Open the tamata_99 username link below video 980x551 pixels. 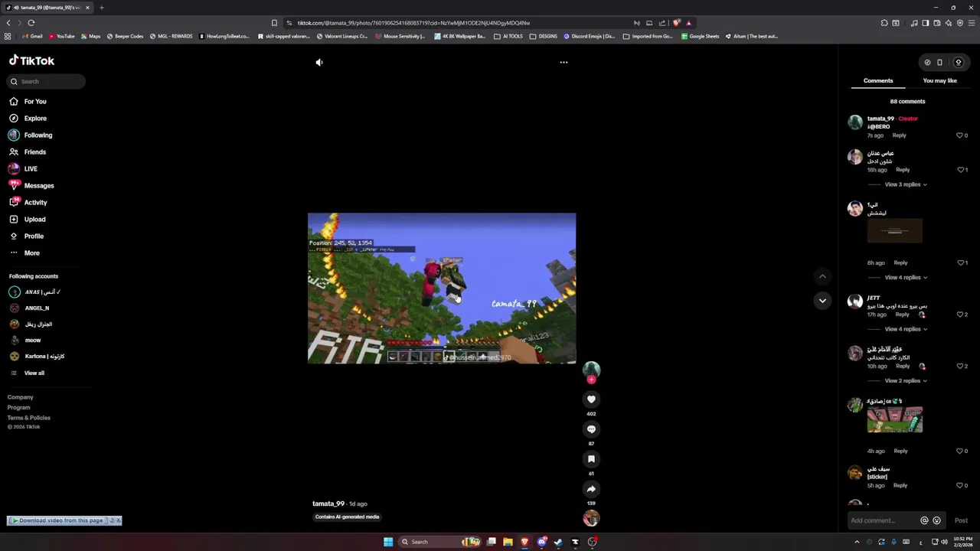click(x=328, y=504)
